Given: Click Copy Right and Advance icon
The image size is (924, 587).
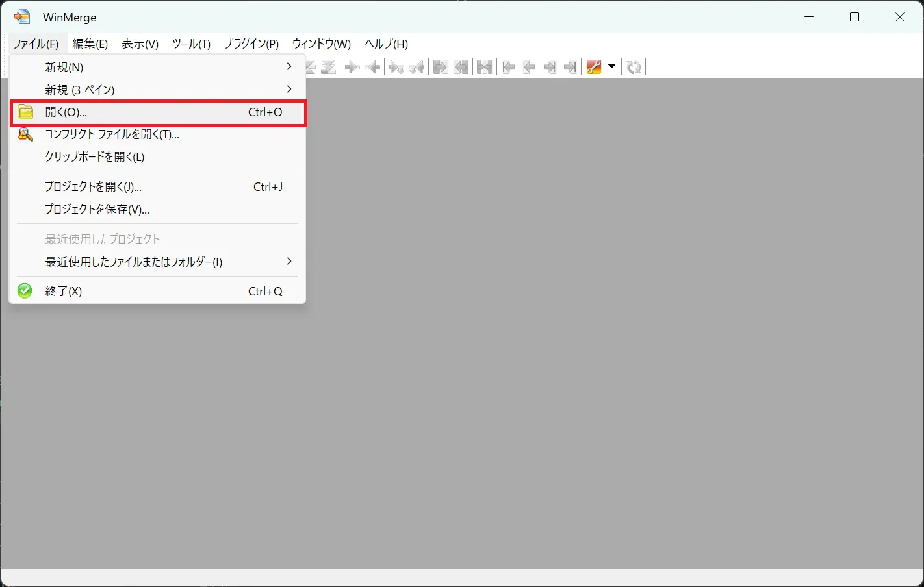Looking at the screenshot, I should (396, 67).
